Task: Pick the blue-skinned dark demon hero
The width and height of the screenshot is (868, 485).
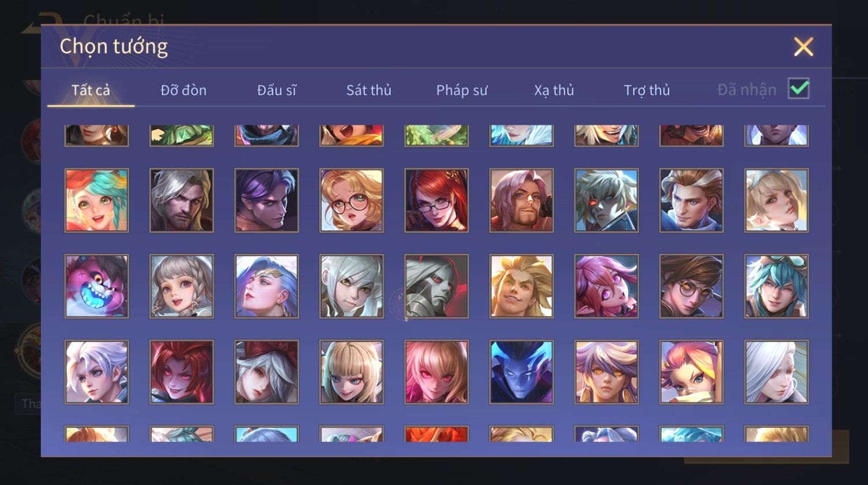Action: click(x=521, y=372)
